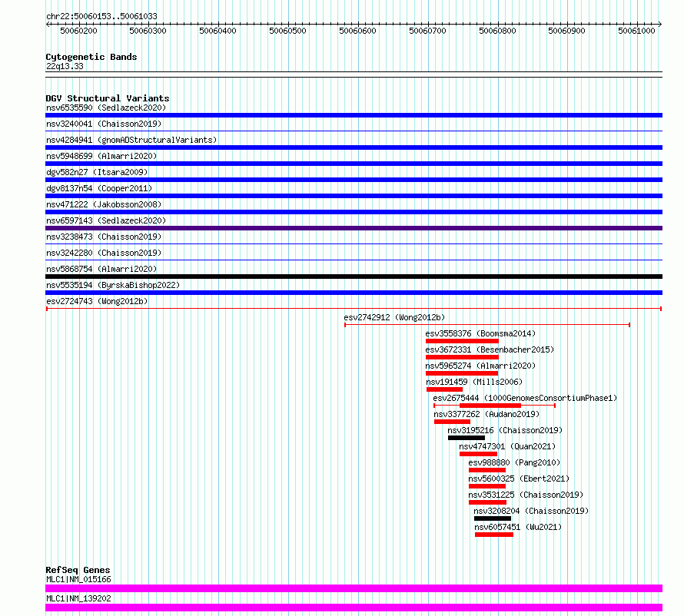Select the esv3672331 (Besenbacher2015) label
Viewport: 684px width, 616px height.
point(490,349)
